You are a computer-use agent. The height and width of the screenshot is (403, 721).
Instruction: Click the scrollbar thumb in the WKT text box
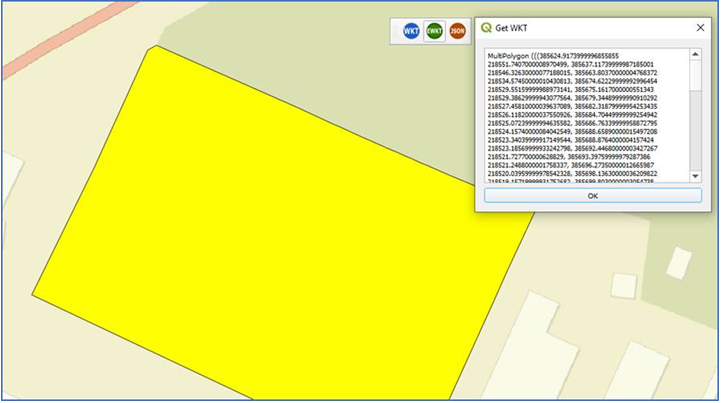[x=695, y=76]
